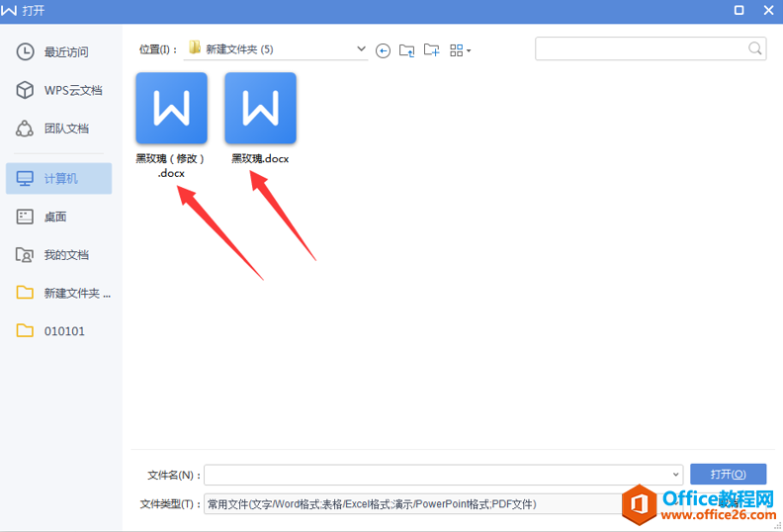
Task: Select 计算机 in the sidebar
Action: pos(59,178)
